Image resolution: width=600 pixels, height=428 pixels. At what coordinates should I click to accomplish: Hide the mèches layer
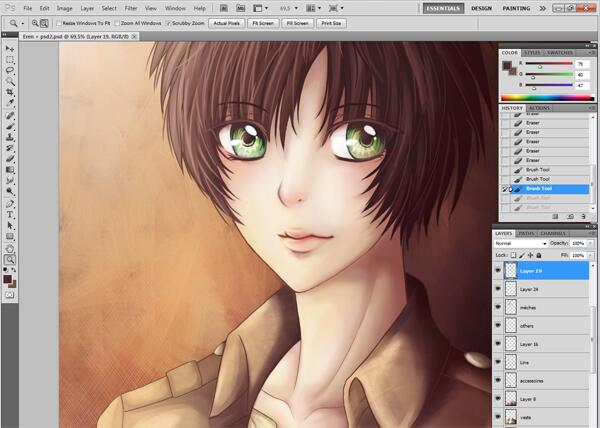(x=498, y=307)
